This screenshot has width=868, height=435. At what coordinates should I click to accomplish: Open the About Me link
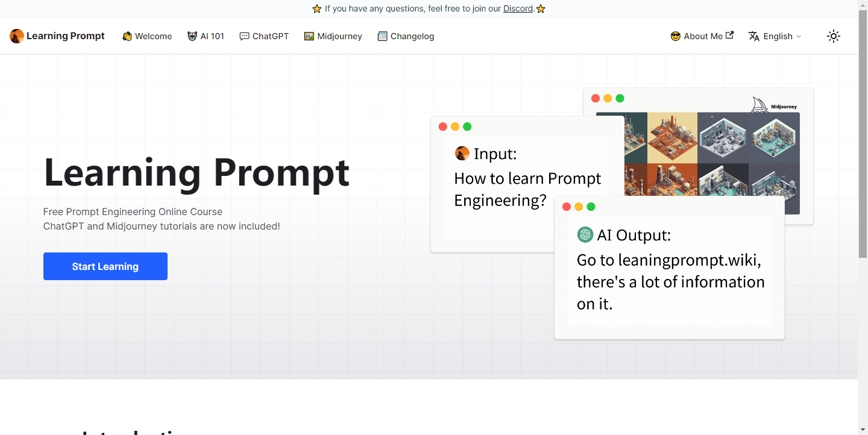(x=703, y=36)
